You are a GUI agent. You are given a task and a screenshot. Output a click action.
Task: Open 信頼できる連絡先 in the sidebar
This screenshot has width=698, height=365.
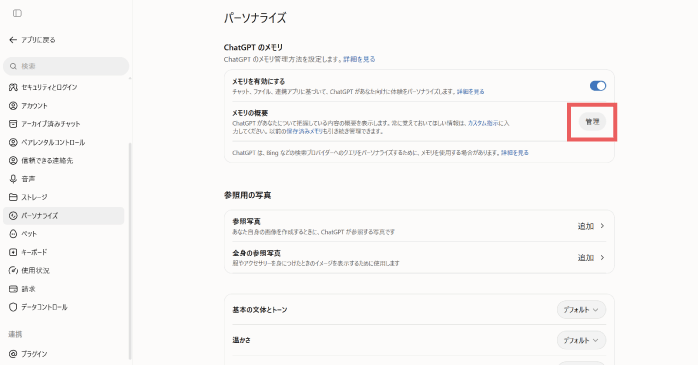coord(64,161)
